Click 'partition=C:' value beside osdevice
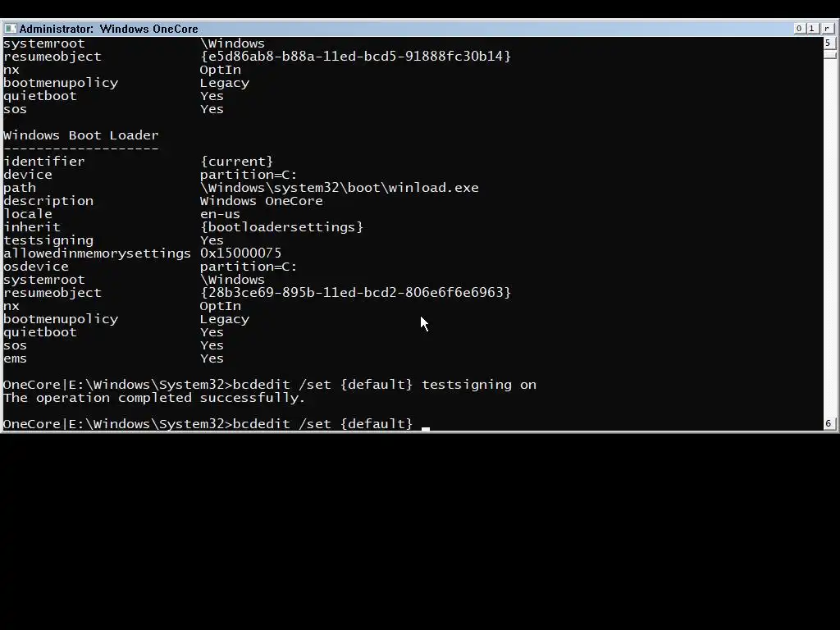The width and height of the screenshot is (840, 630). coord(249,267)
